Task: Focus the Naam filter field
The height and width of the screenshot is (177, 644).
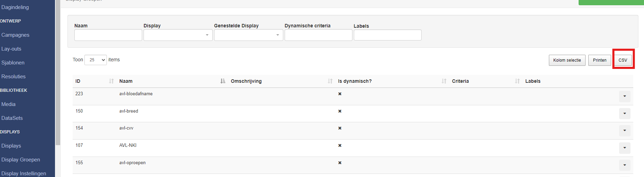Action: 108,35
